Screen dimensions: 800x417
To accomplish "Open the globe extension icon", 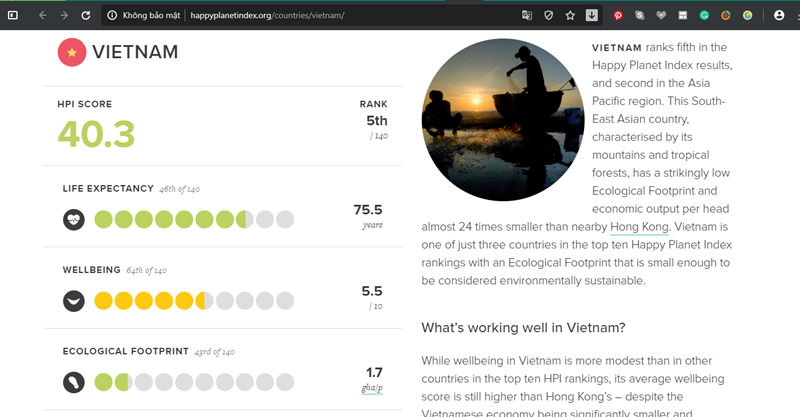I will pos(747,15).
